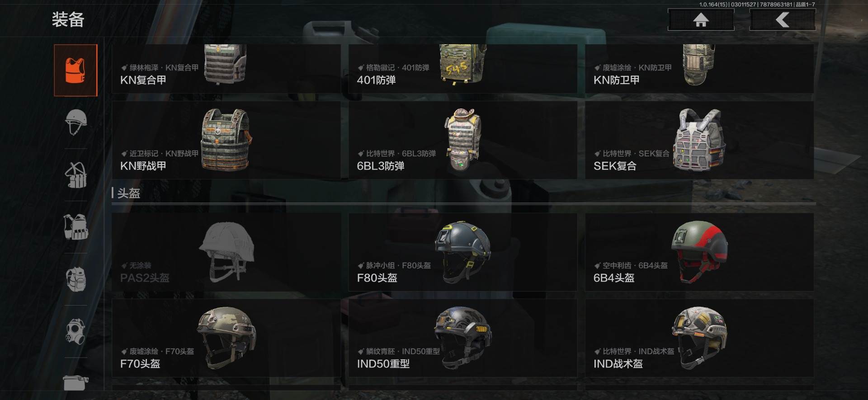Go back using the arrow button

pyautogui.click(x=783, y=20)
